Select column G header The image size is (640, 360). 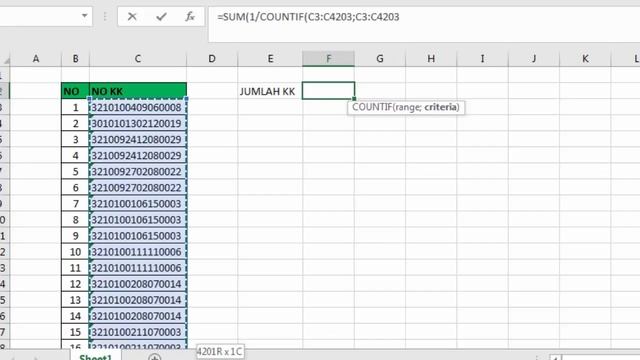(x=380, y=59)
